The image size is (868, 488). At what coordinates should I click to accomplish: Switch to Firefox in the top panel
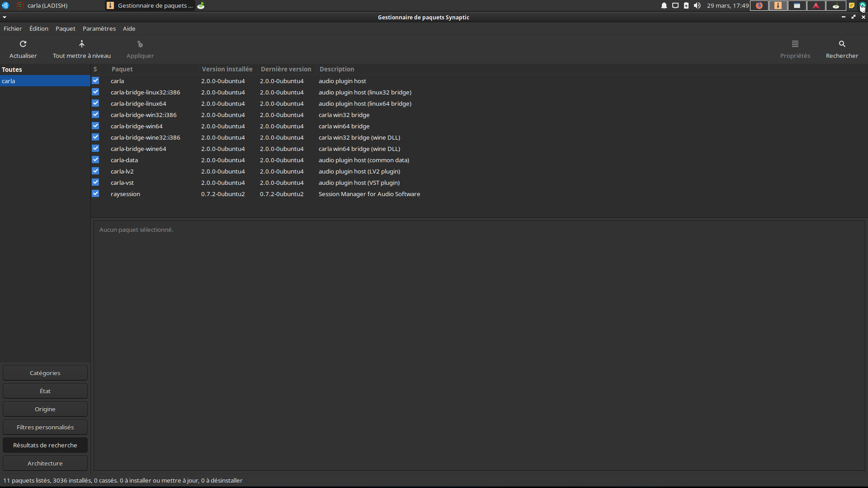pyautogui.click(x=759, y=5)
